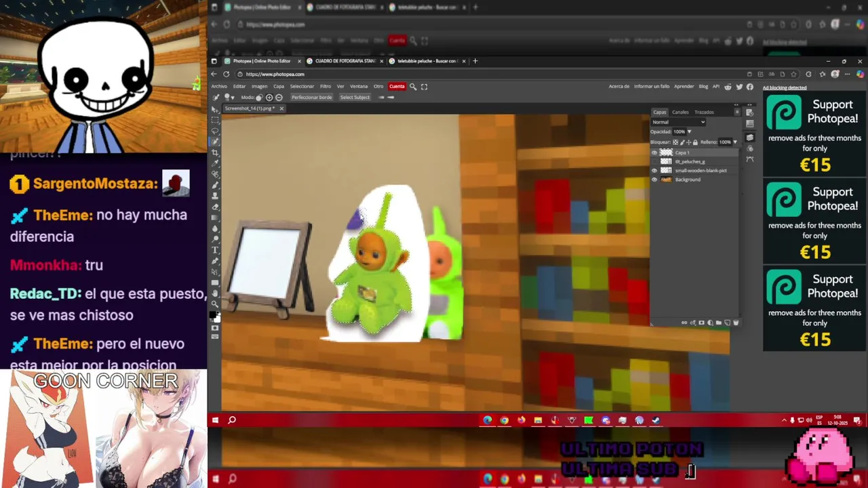Click the red Cuenta button

397,87
